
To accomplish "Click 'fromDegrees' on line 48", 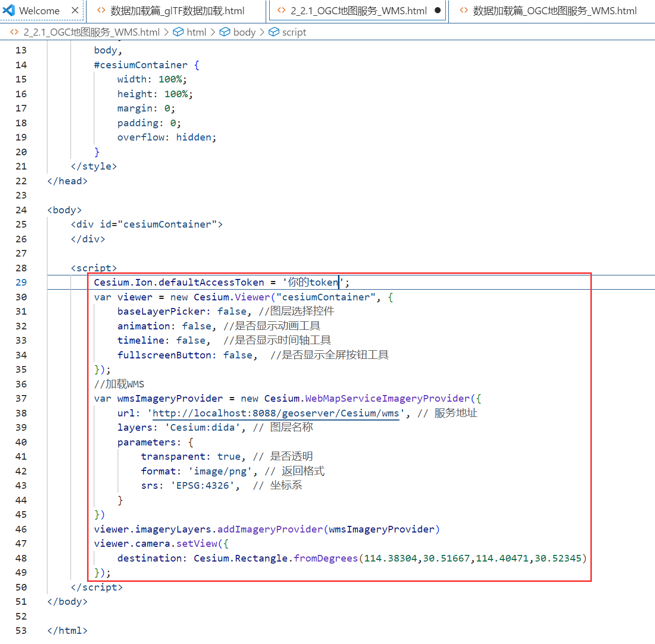I will 326,558.
